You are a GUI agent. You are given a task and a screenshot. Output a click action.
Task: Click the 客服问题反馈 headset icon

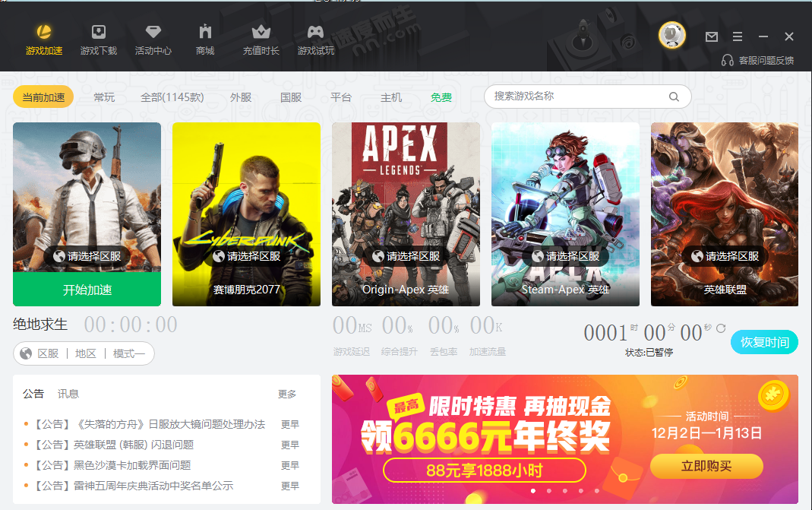tap(728, 59)
